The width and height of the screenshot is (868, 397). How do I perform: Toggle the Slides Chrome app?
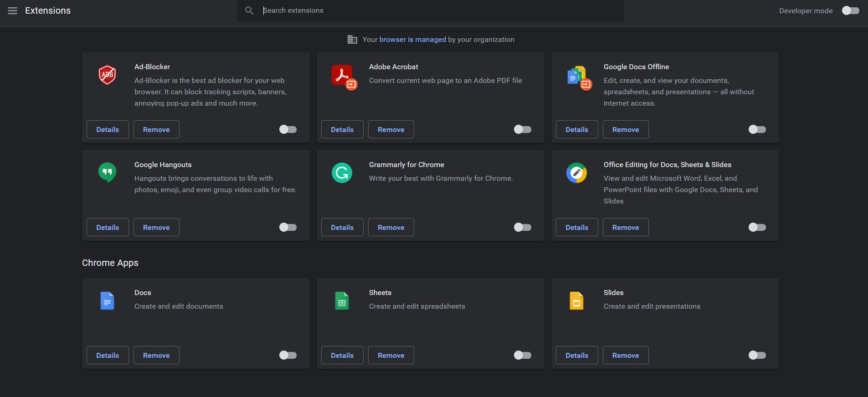pos(757,355)
